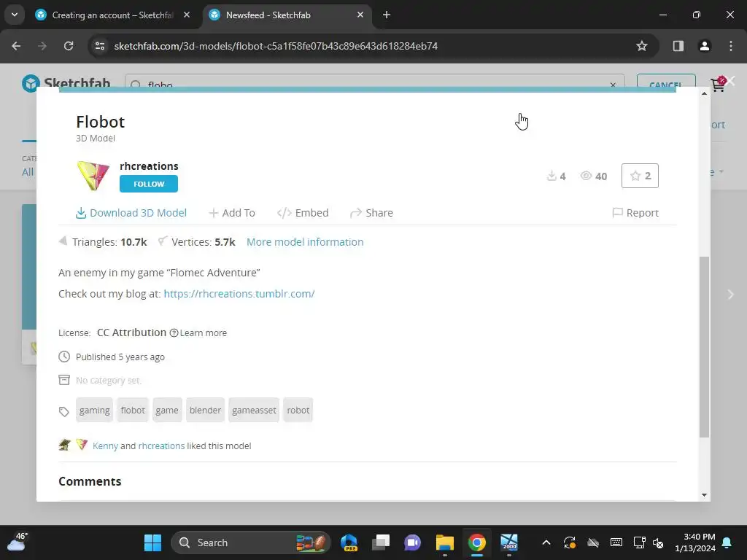Open the Embed option

303,213
